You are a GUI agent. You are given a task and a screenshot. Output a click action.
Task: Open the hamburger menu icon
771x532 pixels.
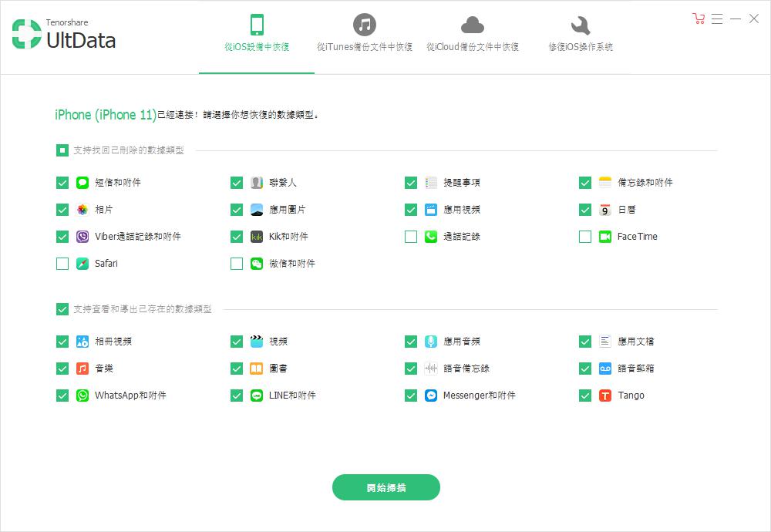click(717, 19)
